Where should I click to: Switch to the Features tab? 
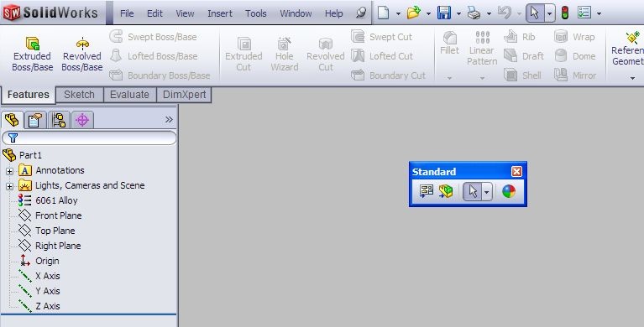click(x=28, y=95)
